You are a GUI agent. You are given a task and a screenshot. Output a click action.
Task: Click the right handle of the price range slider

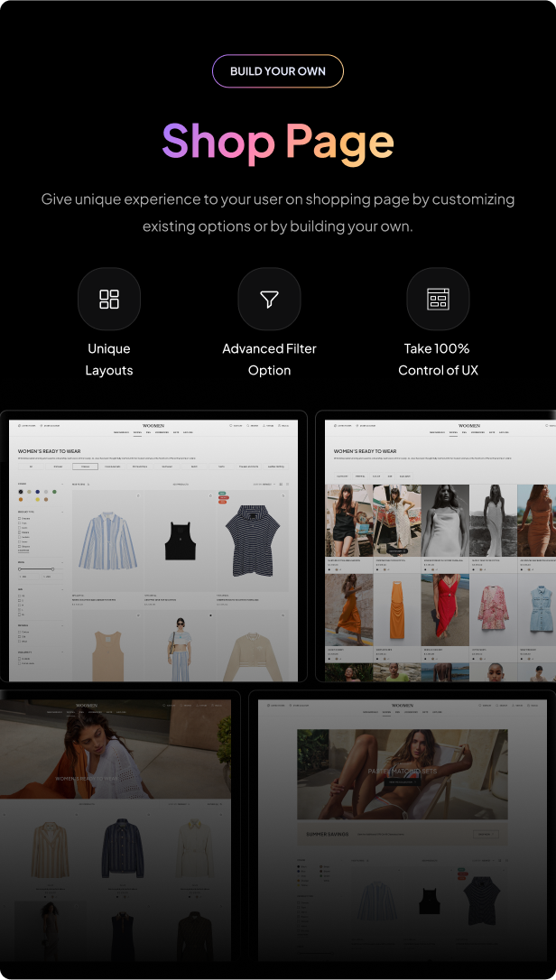pyautogui.click(x=52, y=569)
